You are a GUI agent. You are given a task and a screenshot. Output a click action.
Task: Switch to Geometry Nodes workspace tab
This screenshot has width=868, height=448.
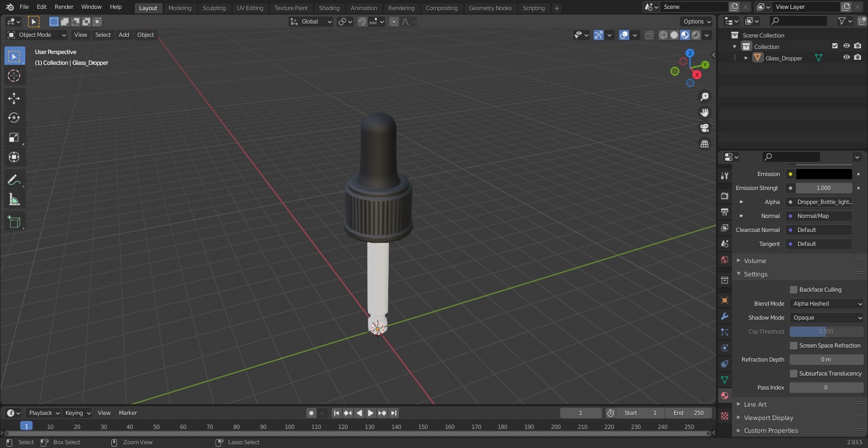click(x=490, y=8)
